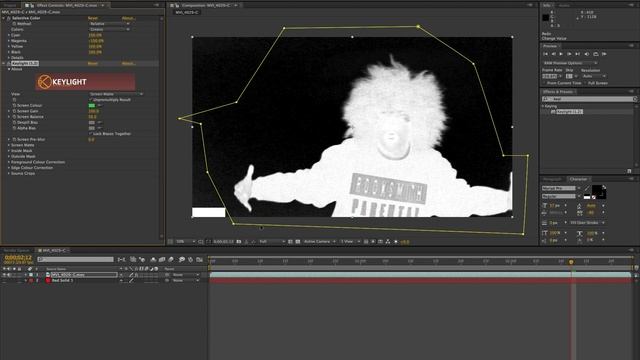This screenshot has height=360, width=640.
Task: Open the viewer magnification dropdown
Action: [186, 242]
